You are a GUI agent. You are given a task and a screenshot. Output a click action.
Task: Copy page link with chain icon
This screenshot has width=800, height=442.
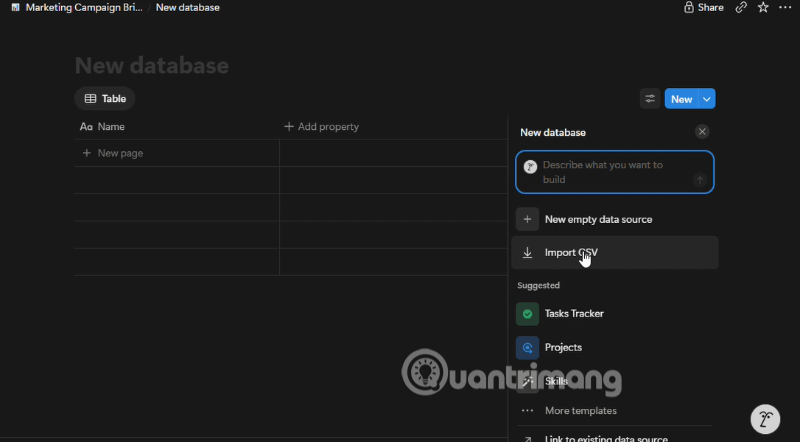[741, 7]
